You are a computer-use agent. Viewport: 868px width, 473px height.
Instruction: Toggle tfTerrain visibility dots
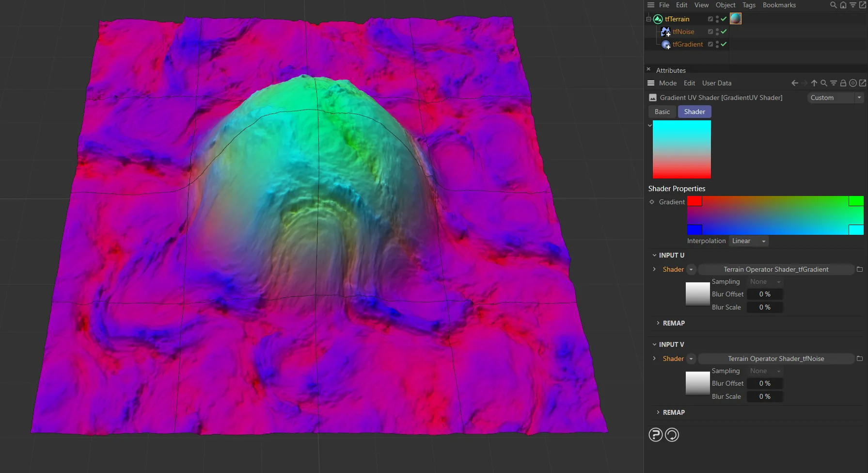point(717,19)
